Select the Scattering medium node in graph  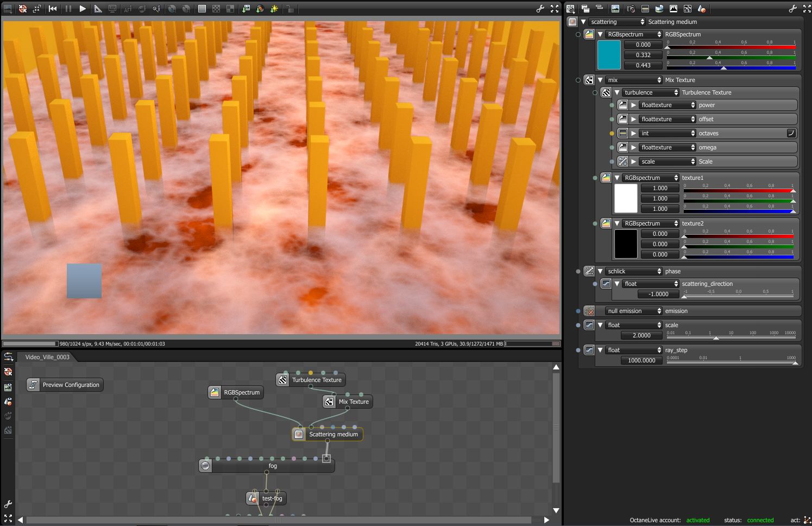tap(328, 434)
